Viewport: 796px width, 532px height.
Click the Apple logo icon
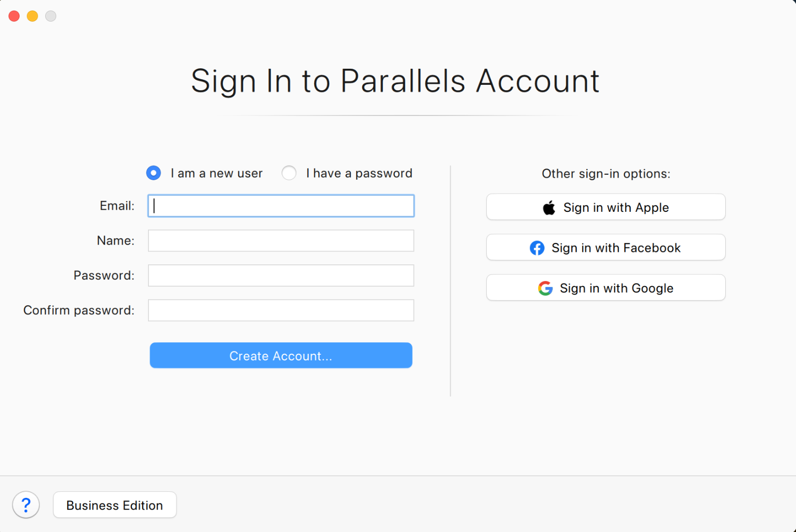549,208
